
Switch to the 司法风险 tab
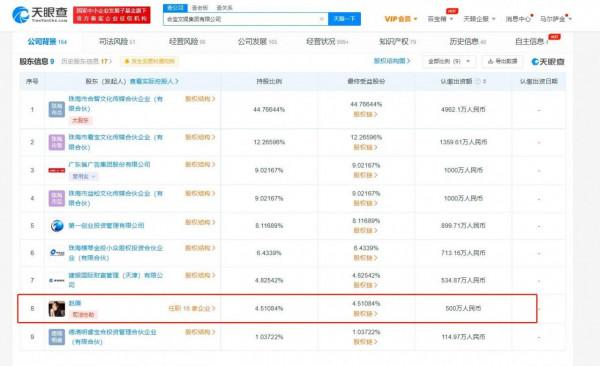click(x=117, y=42)
